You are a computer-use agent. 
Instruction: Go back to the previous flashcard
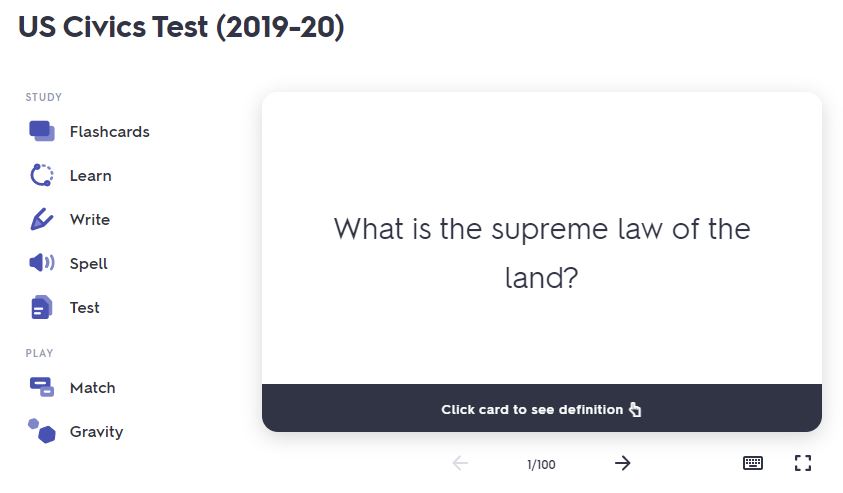click(460, 463)
